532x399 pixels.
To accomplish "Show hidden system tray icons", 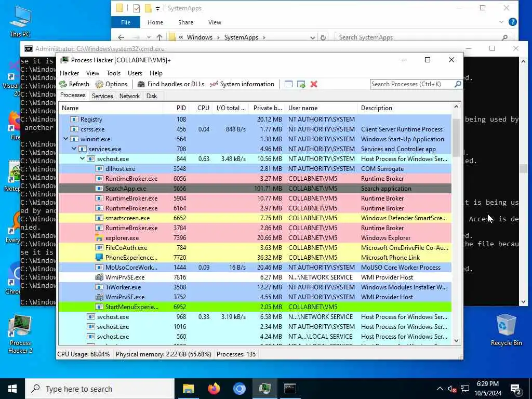I will point(440,389).
